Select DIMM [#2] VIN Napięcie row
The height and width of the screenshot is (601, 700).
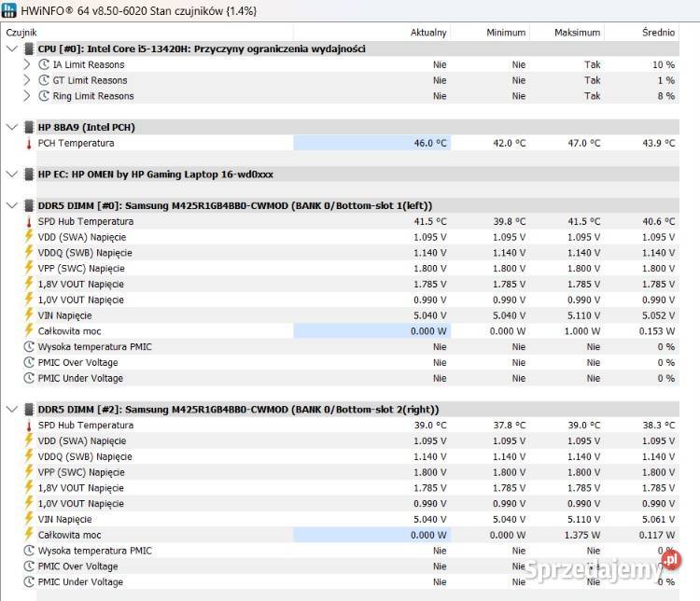tap(357, 519)
